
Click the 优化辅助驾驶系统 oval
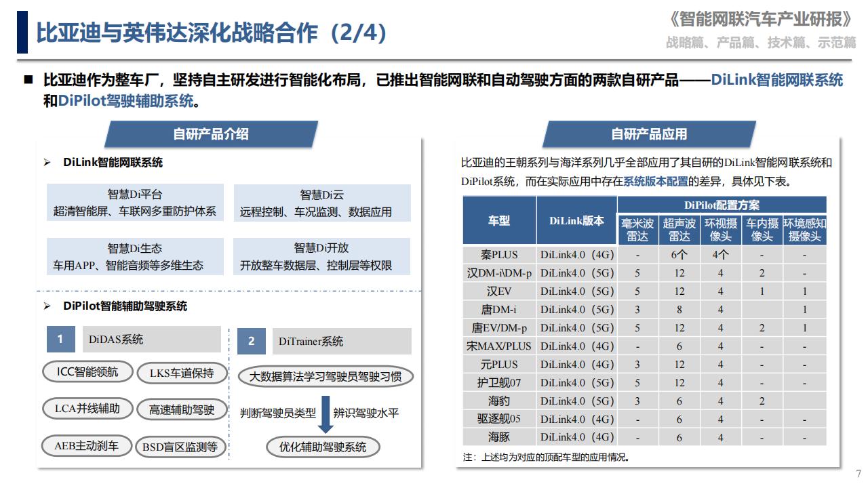click(x=323, y=447)
